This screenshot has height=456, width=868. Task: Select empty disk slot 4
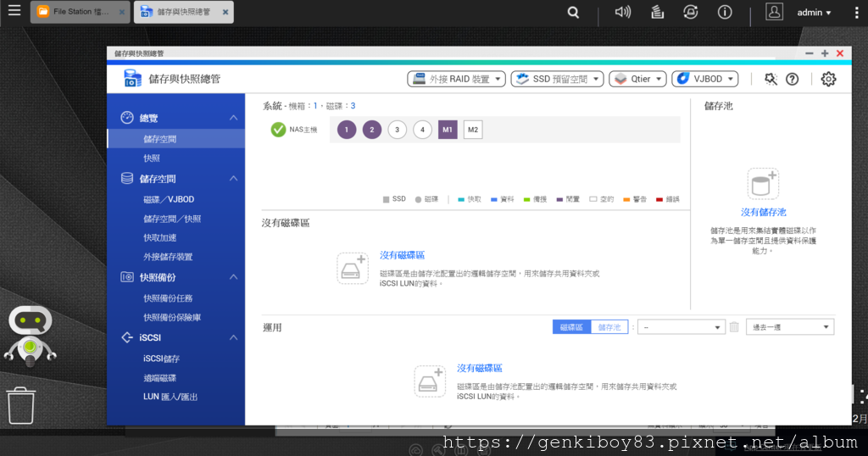click(422, 130)
